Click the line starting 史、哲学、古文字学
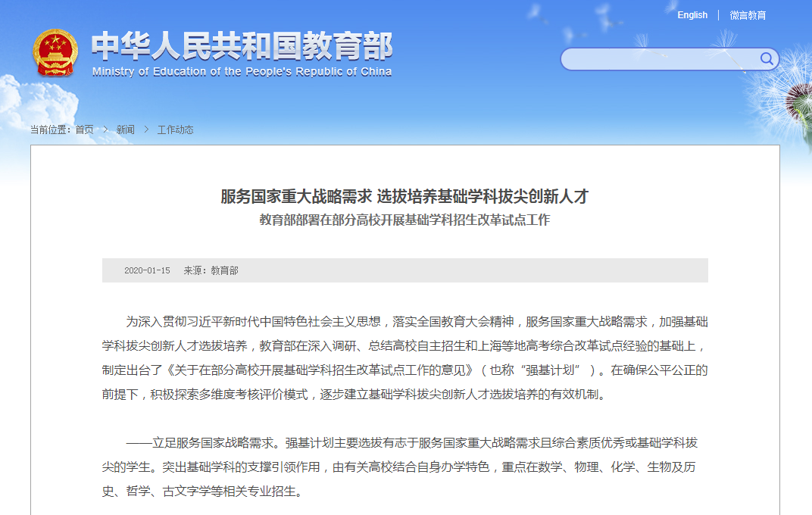This screenshot has width=812, height=515. tap(202, 492)
